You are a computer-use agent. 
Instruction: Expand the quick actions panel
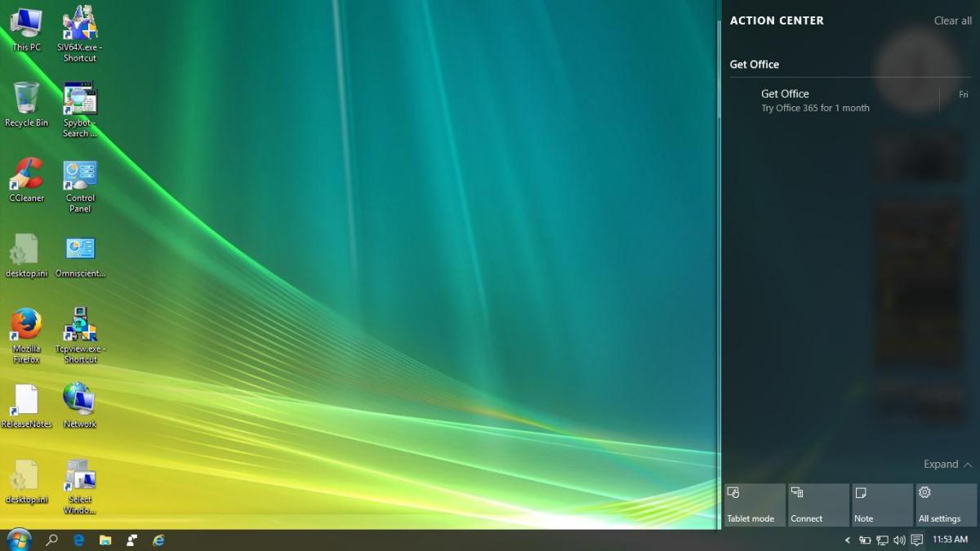947,464
